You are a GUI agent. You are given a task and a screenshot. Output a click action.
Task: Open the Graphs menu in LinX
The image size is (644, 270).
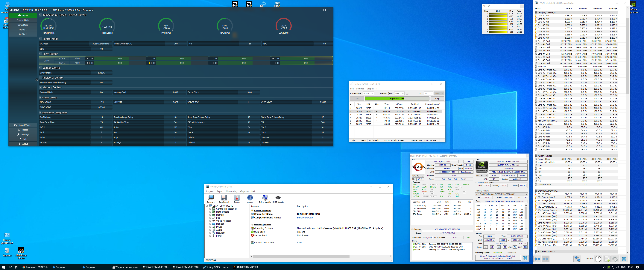coord(370,89)
